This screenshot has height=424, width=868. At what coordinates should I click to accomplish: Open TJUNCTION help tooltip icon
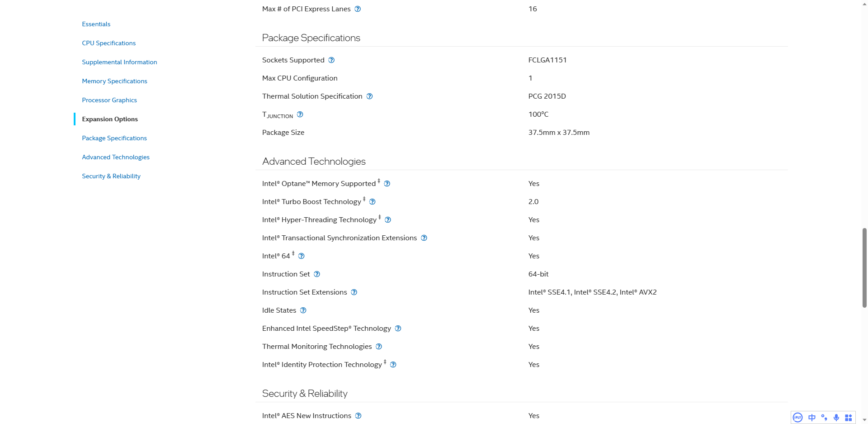(x=300, y=114)
